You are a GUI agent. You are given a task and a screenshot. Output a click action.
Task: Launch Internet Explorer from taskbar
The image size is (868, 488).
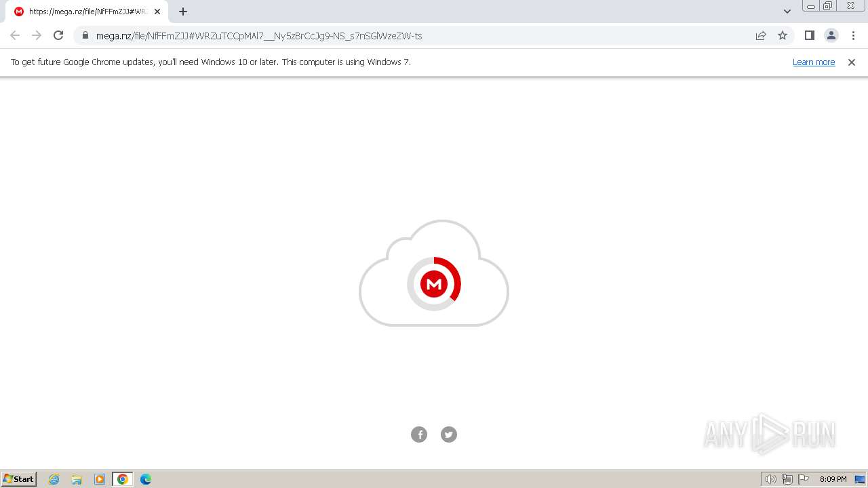(x=54, y=479)
